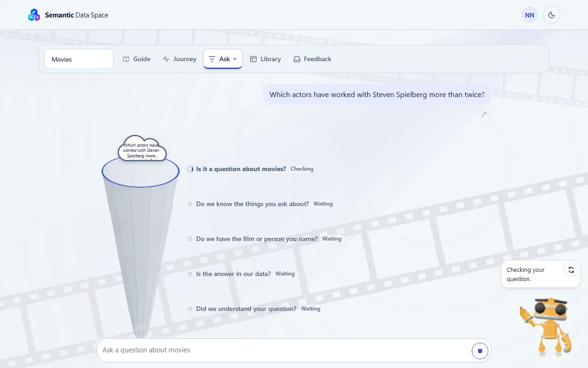The height and width of the screenshot is (368, 588).
Task: Click the inbox icon beside Feedback
Action: point(297,59)
